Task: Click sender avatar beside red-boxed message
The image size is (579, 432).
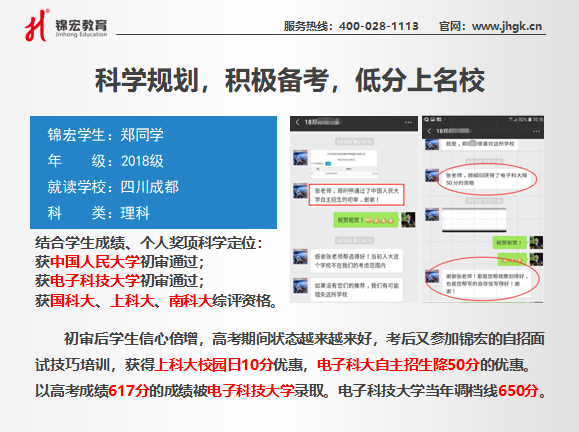Action: [x=300, y=191]
